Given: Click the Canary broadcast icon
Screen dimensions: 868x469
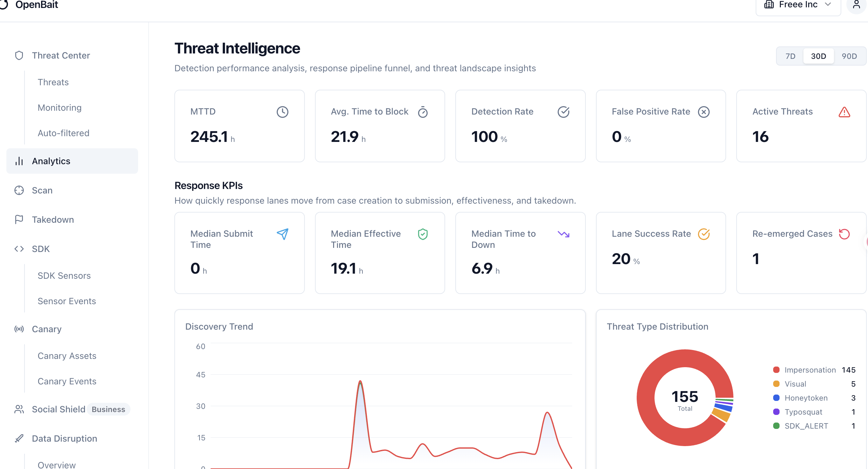Looking at the screenshot, I should (19, 329).
